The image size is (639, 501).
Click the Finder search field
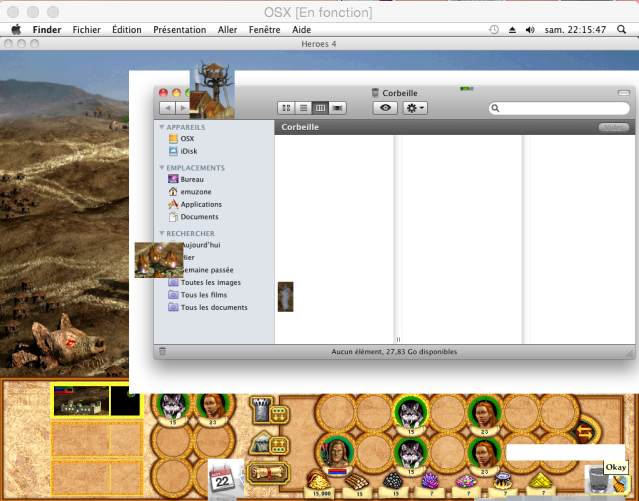coord(559,108)
